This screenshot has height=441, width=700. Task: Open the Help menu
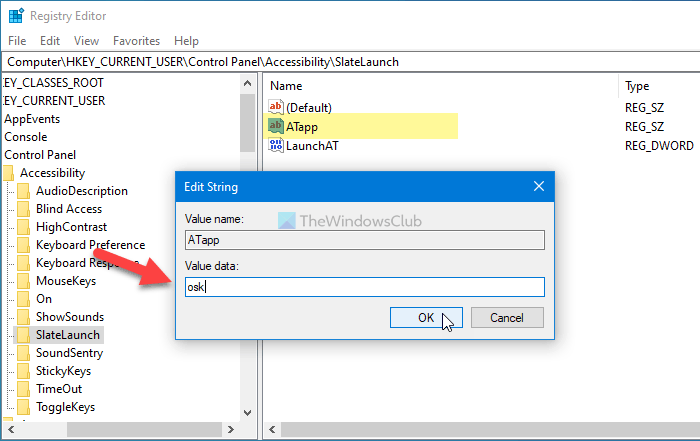pos(187,41)
